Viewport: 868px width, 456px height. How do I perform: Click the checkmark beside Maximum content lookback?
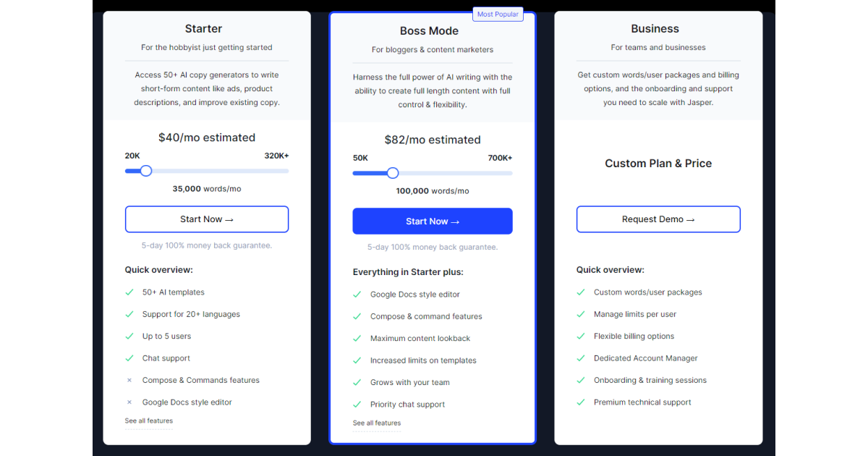coord(357,339)
